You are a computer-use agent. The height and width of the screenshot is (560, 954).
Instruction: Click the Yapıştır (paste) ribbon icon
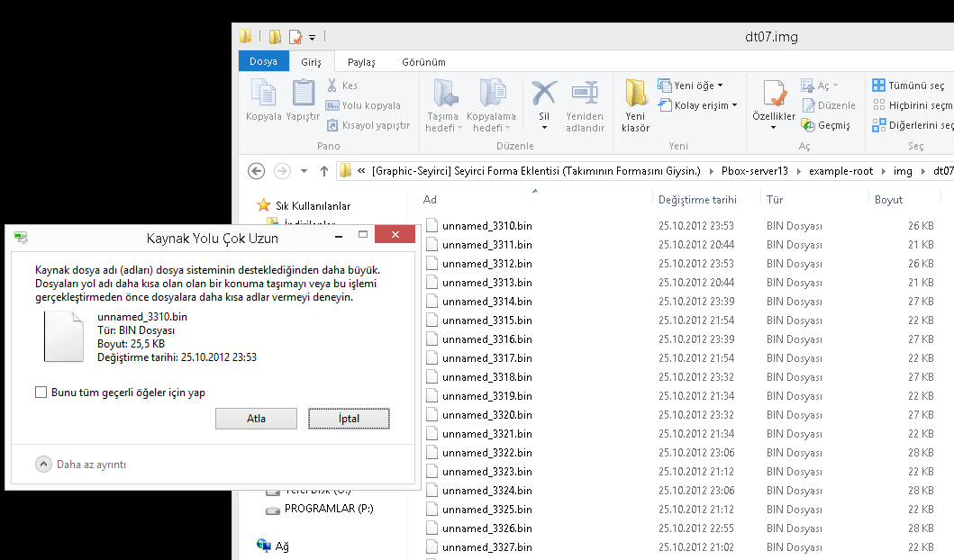303,95
